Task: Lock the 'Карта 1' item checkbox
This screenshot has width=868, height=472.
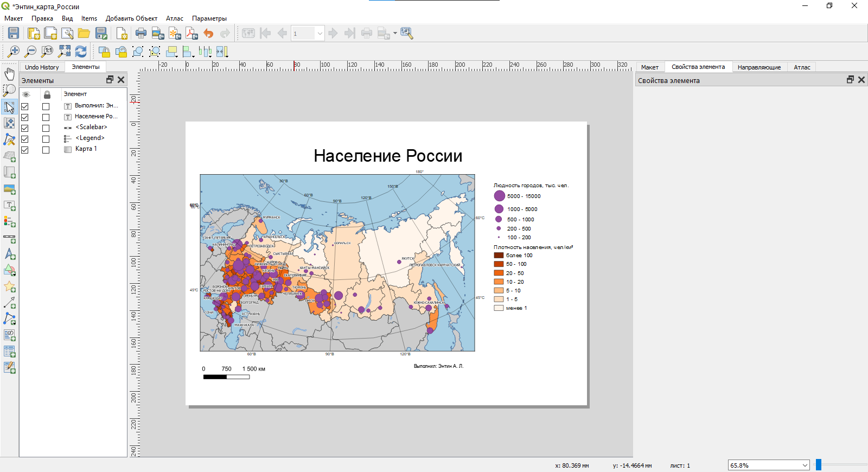Action: (x=46, y=150)
